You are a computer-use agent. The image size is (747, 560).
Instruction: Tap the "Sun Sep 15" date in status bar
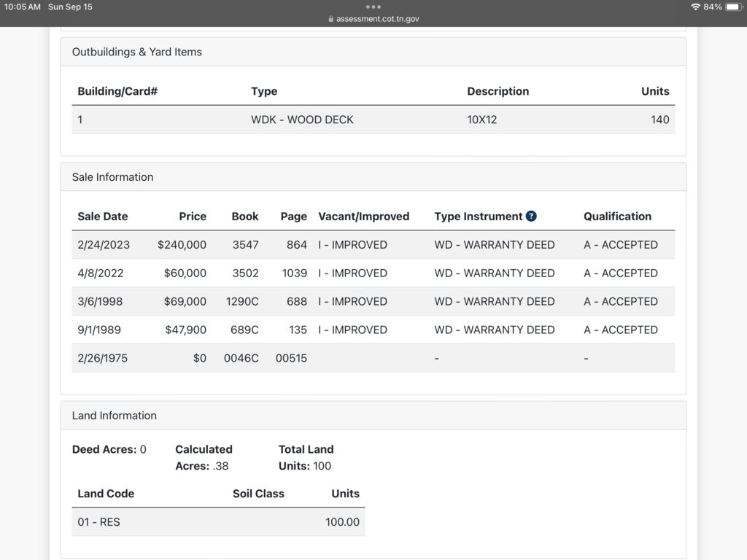70,7
